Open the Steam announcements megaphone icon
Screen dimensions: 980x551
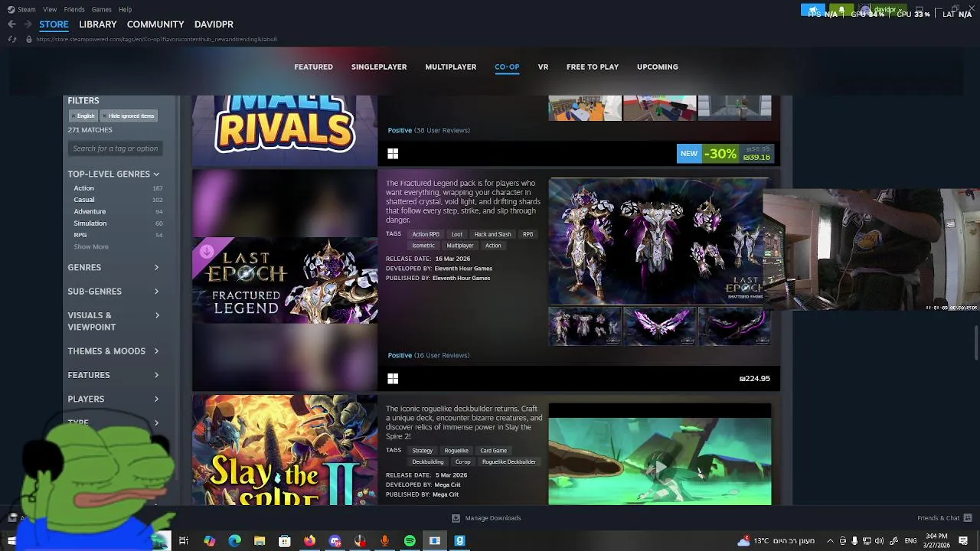[813, 11]
